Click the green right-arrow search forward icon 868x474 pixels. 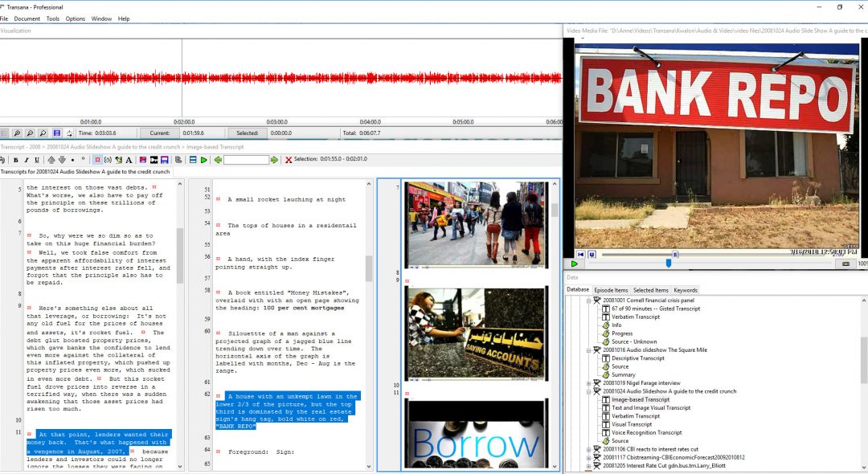(274, 160)
